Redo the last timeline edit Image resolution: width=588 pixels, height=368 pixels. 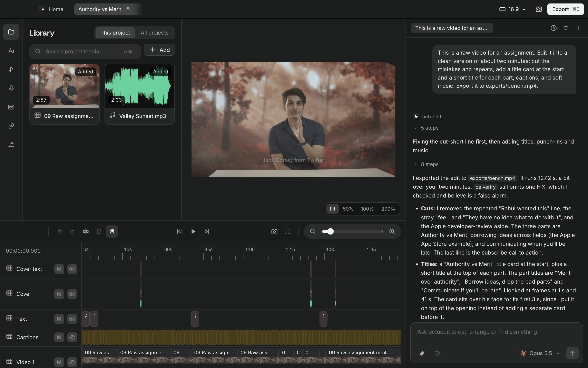(72, 231)
